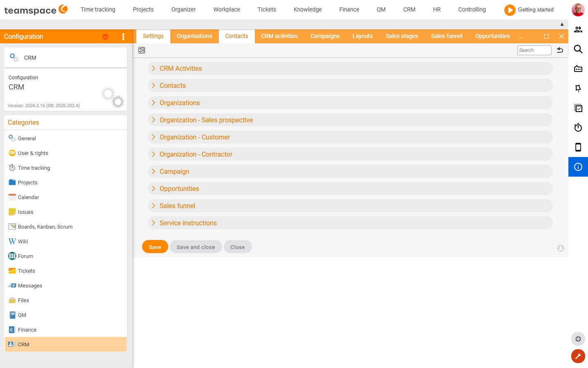Open the Sales stages tab

(x=402, y=36)
